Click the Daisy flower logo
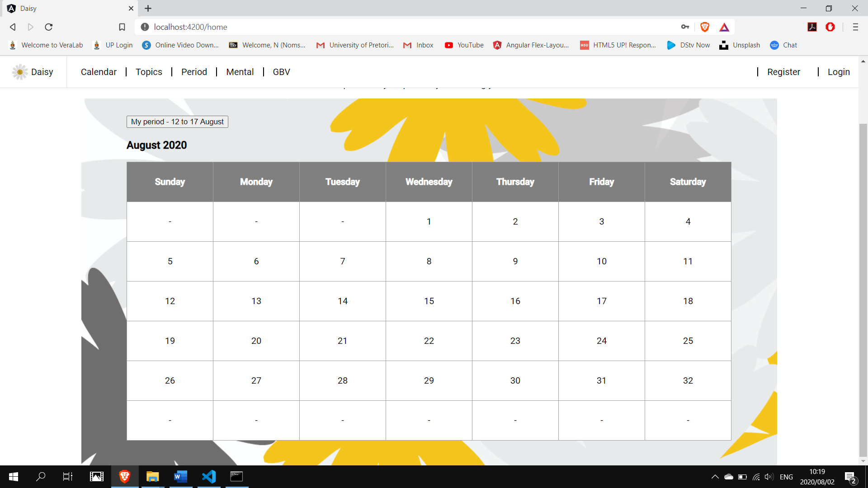This screenshot has height=488, width=868. 20,72
